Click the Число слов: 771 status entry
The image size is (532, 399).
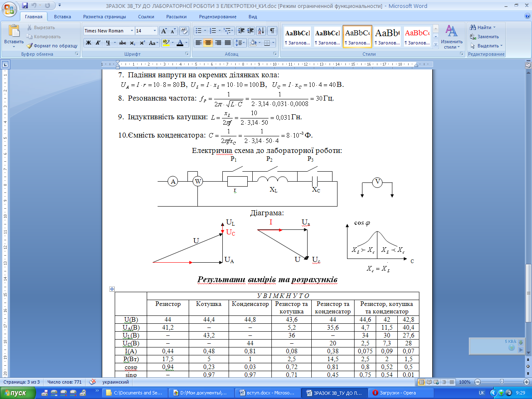tap(64, 382)
